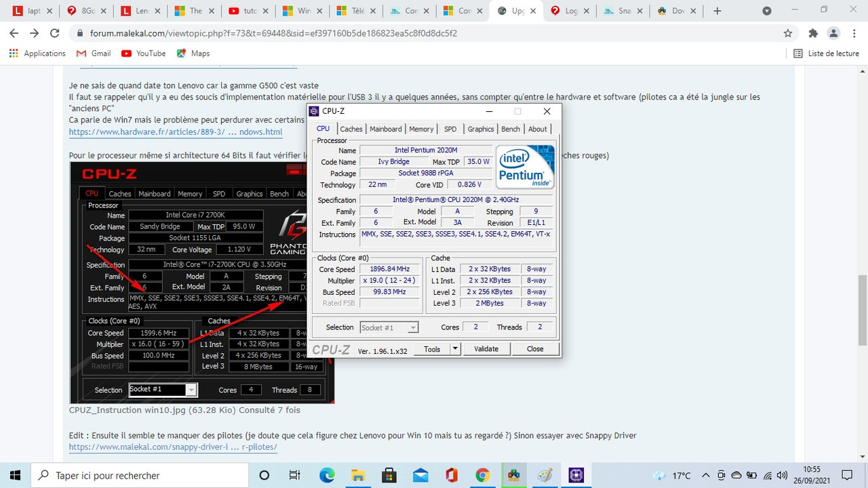Open the Windows Start menu
The width and height of the screenshot is (868, 488).
(x=15, y=475)
